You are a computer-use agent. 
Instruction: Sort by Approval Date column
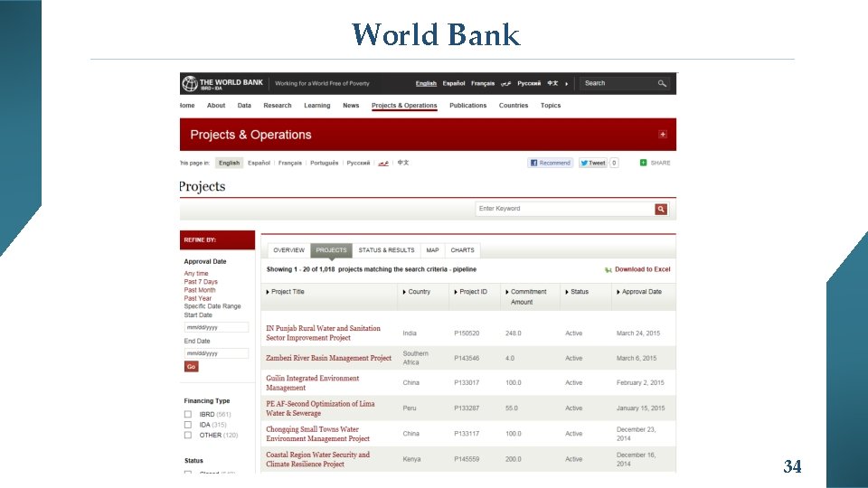pyautogui.click(x=639, y=292)
